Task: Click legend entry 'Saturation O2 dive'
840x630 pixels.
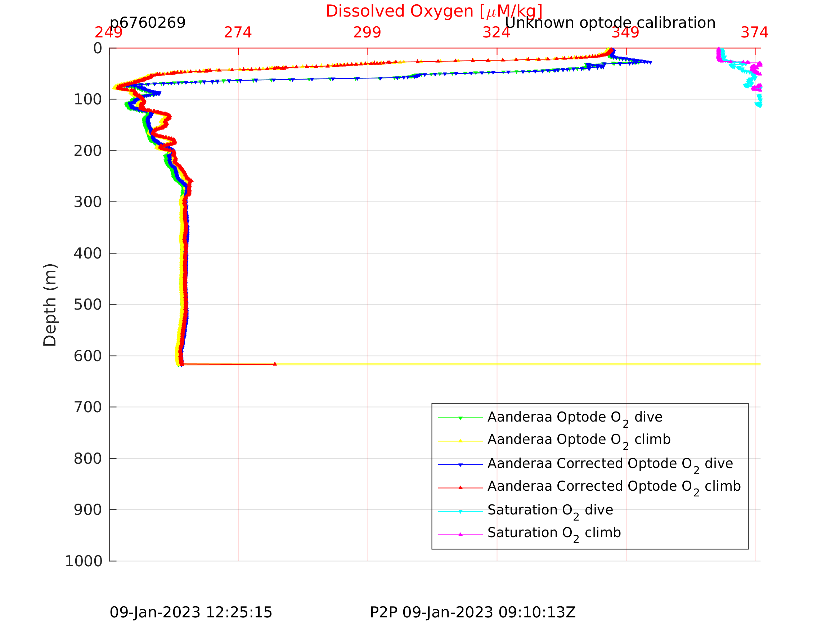Action: [x=550, y=511]
